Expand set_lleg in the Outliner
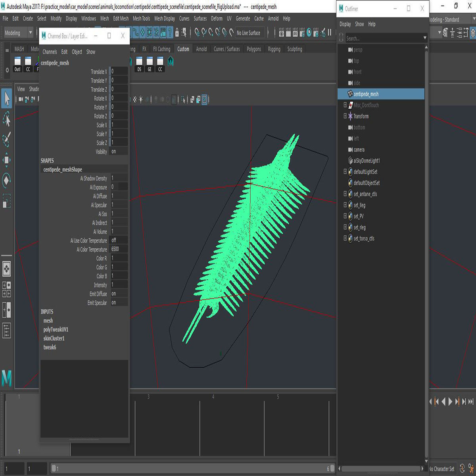 click(x=345, y=205)
